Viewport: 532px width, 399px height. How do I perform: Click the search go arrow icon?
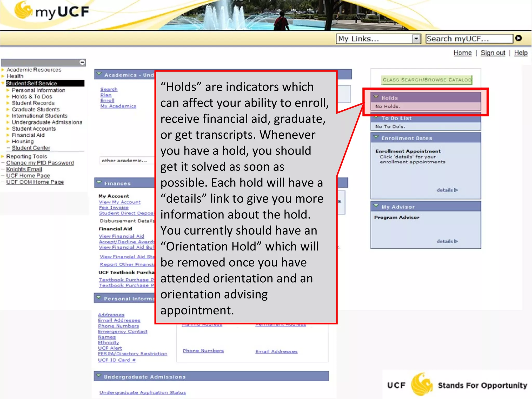tap(518, 38)
